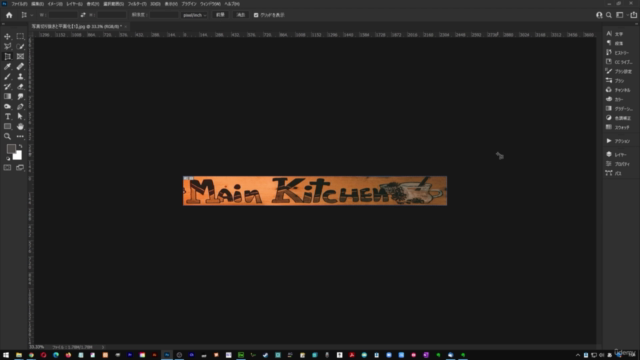Select the History Brush tool

coord(7,87)
